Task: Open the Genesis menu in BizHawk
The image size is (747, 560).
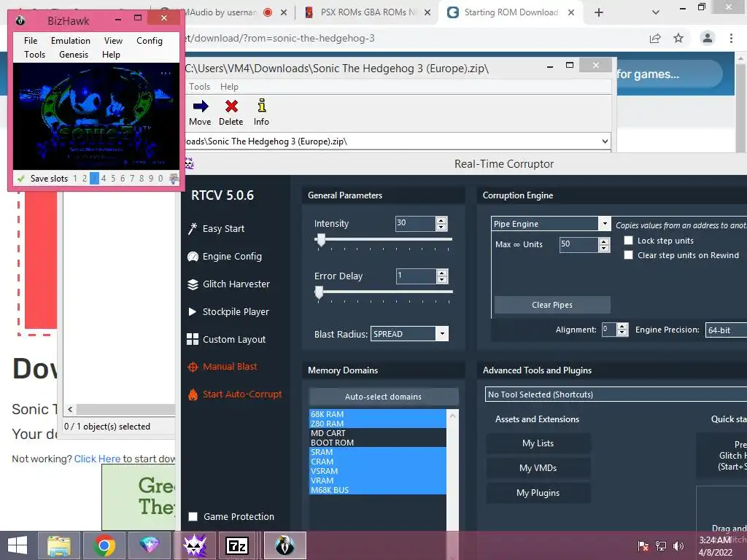Action: point(74,55)
